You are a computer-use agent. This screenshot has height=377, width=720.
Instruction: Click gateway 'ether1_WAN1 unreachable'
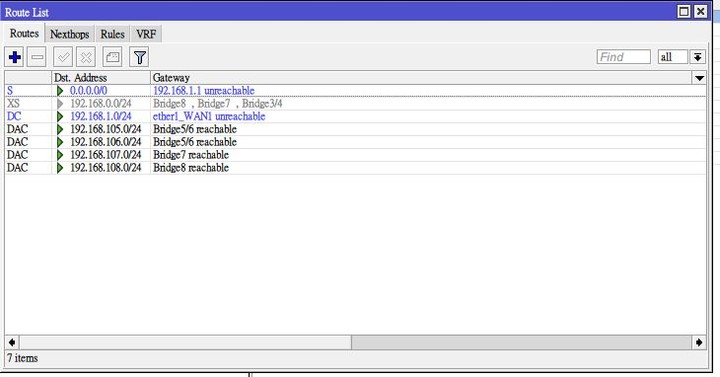pos(209,117)
